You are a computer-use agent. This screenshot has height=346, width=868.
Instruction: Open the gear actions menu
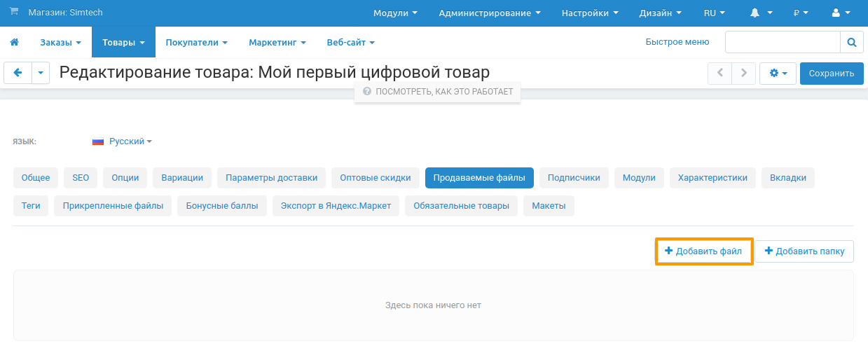click(x=778, y=74)
